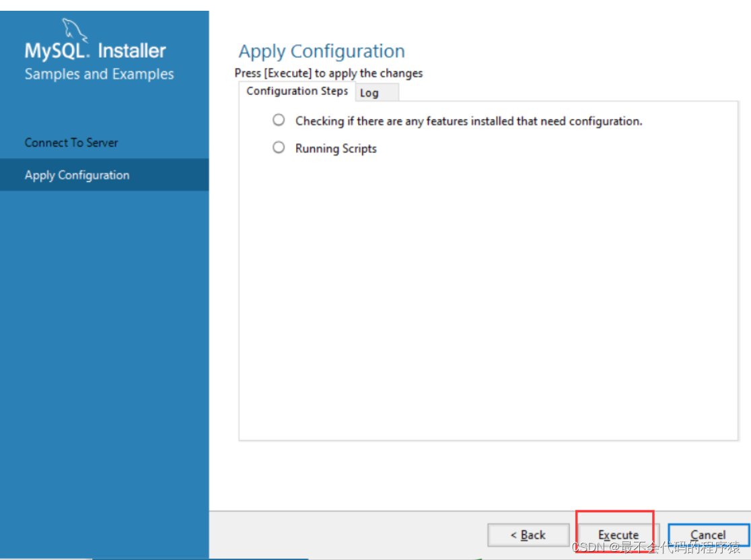
Task: Open the Configuration Steps tab
Action: [x=297, y=91]
